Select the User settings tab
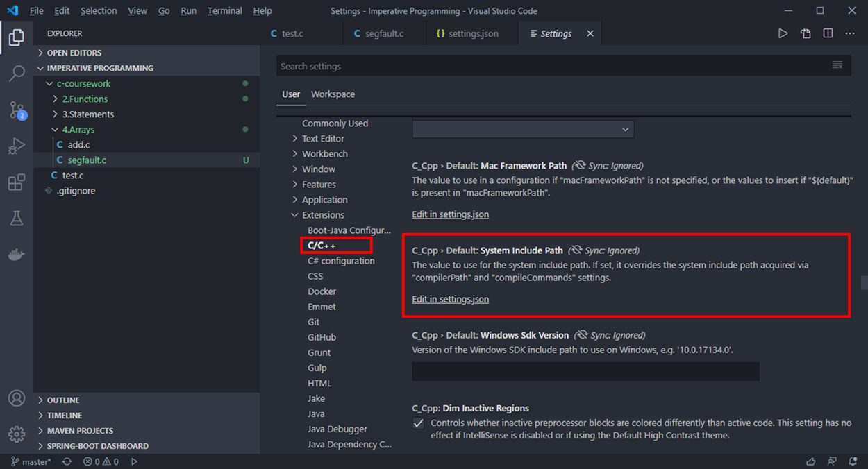This screenshot has width=868, height=469. click(x=291, y=94)
